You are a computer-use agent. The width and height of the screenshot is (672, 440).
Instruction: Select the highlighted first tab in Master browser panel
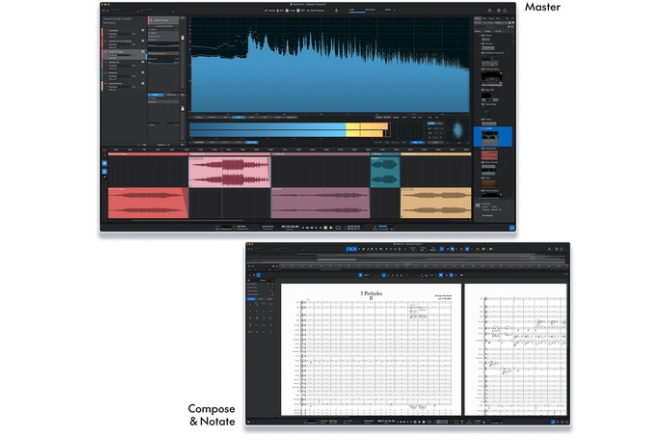pyautogui.click(x=478, y=18)
